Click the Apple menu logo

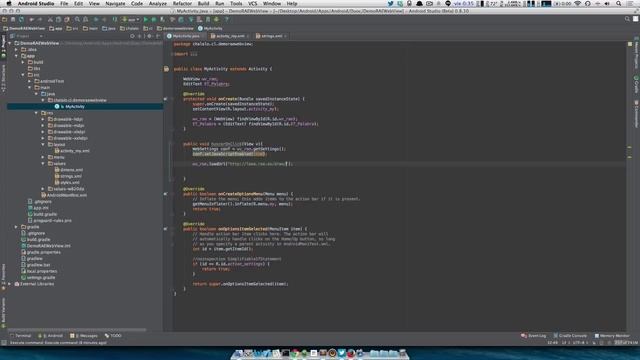point(9,4)
